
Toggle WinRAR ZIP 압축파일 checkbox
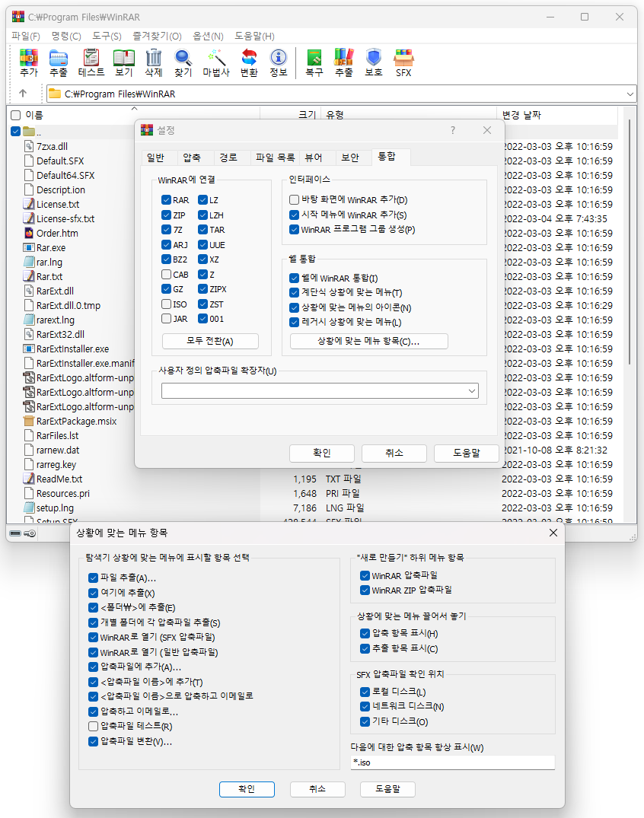click(365, 590)
